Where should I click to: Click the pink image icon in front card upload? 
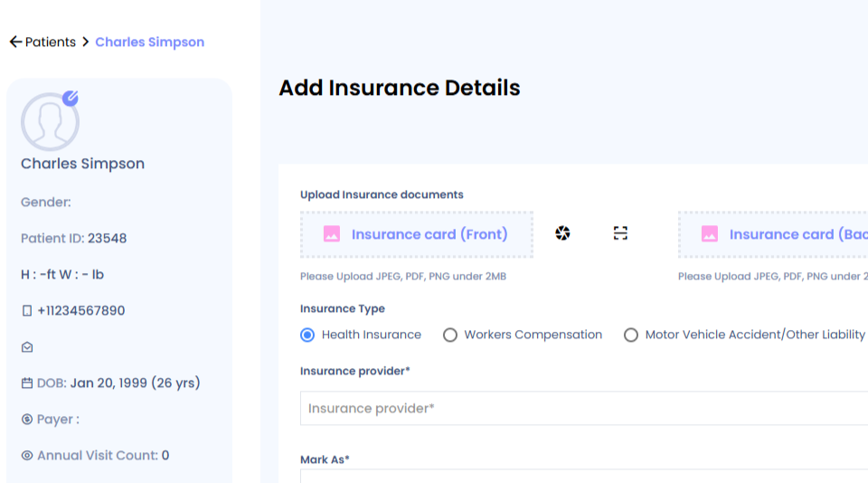click(x=332, y=233)
